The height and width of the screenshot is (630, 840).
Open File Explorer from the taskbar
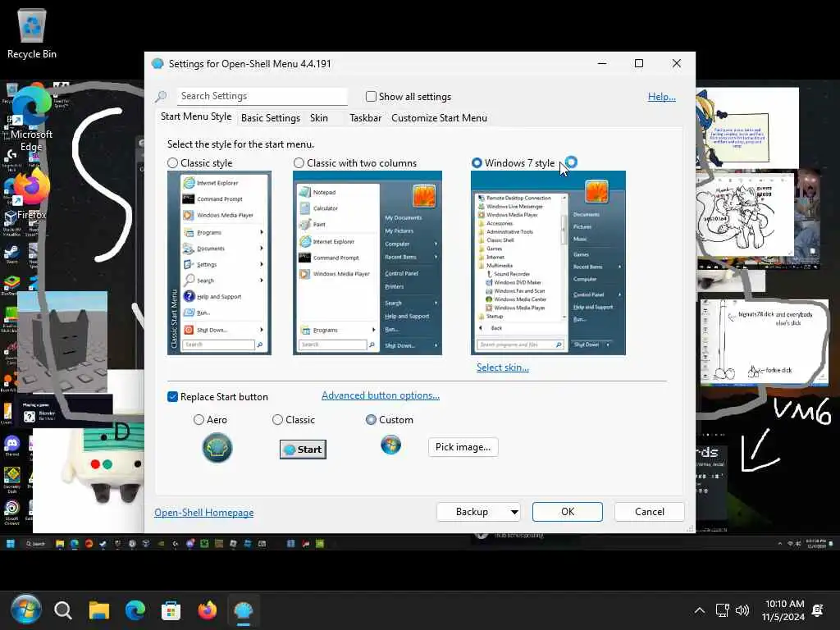coord(99,610)
